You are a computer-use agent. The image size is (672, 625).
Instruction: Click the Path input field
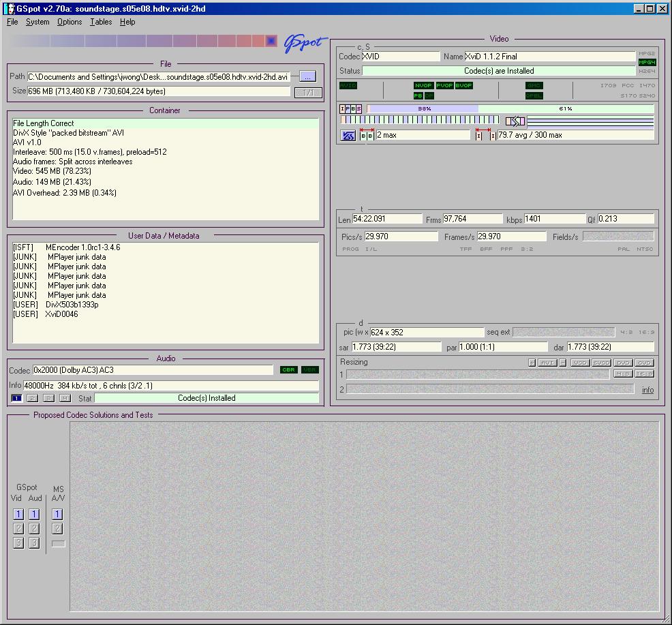159,77
